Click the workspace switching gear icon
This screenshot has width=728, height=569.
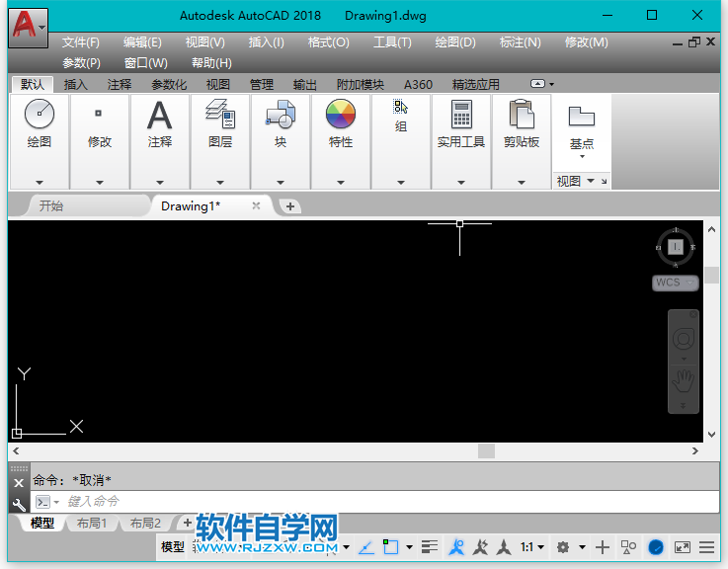pyautogui.click(x=563, y=547)
